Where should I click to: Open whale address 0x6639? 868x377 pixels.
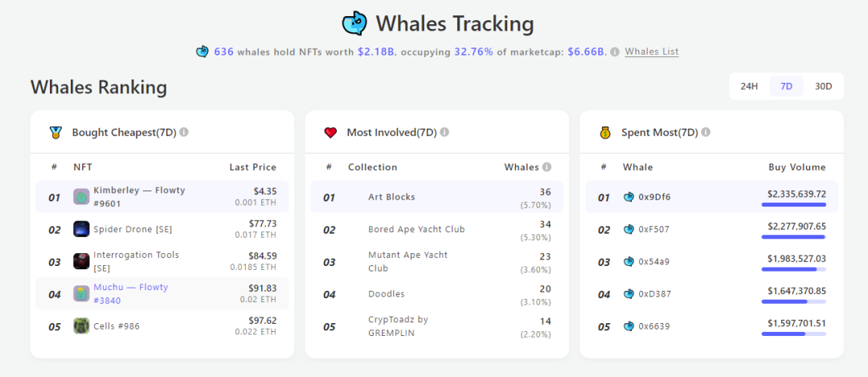[x=653, y=326]
